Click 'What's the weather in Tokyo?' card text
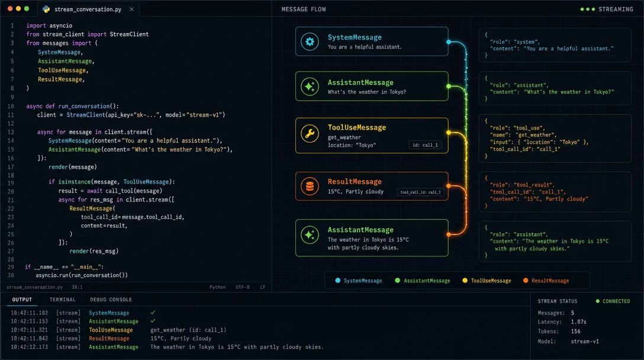 367,92
